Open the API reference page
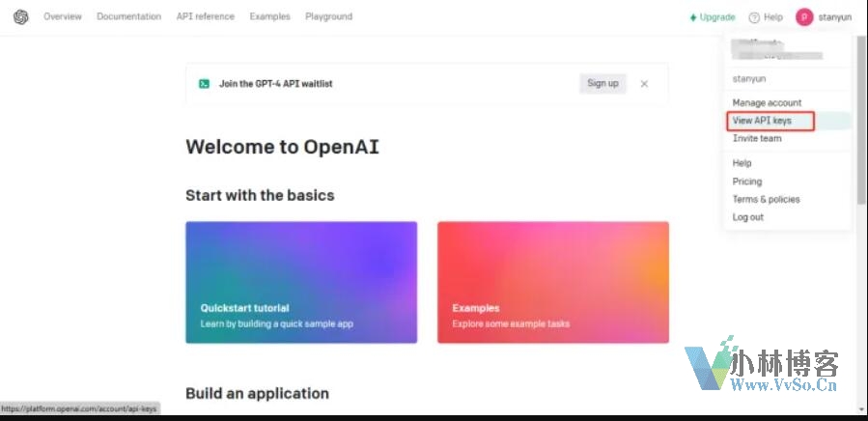868x421 pixels. 206,16
